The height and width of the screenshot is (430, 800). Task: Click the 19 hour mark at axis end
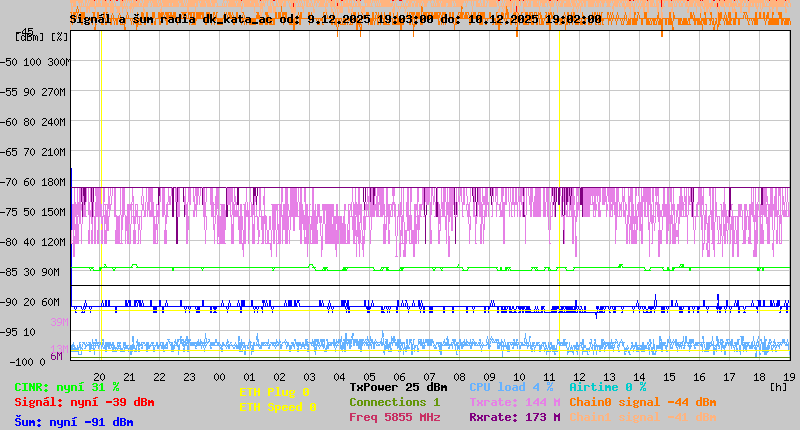pyautogui.click(x=788, y=377)
